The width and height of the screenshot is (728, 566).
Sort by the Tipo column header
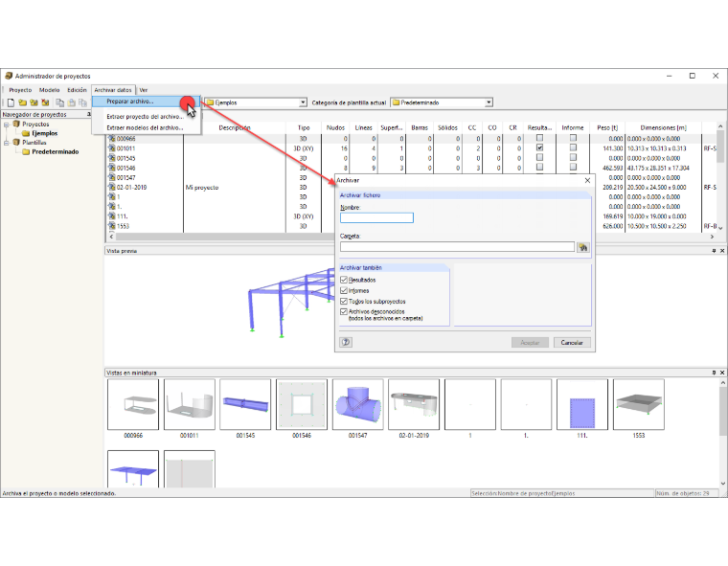[x=304, y=127]
